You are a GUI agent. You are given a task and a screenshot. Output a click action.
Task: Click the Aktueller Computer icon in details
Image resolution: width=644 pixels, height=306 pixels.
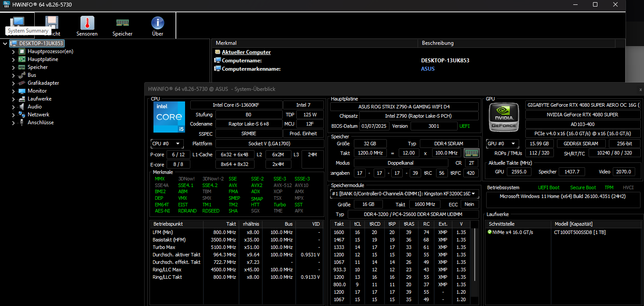[x=217, y=52]
